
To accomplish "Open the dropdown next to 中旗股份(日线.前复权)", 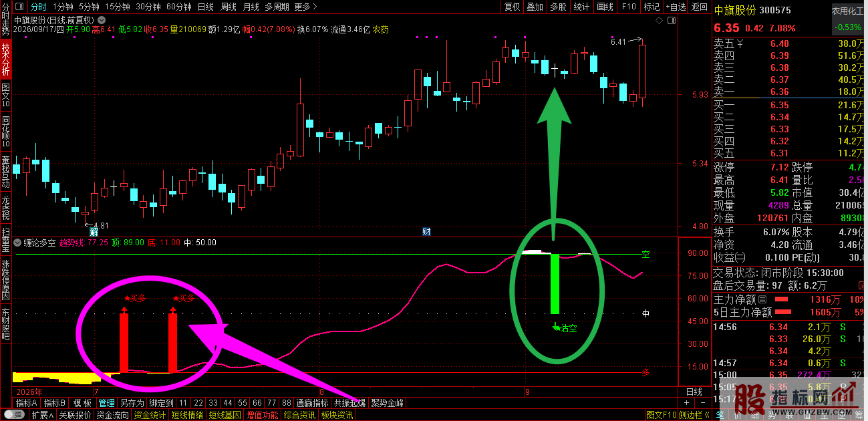I will [x=100, y=20].
